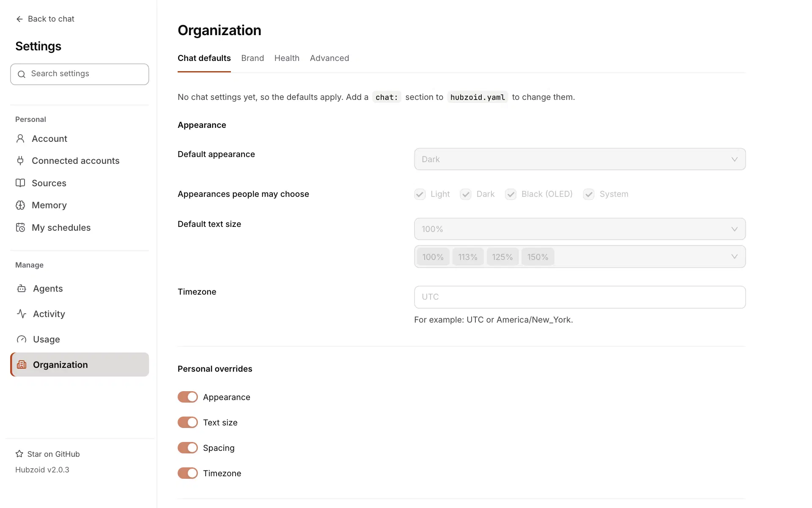The image size is (812, 508).
Task: Toggle the System appearance checkbox
Action: point(589,194)
